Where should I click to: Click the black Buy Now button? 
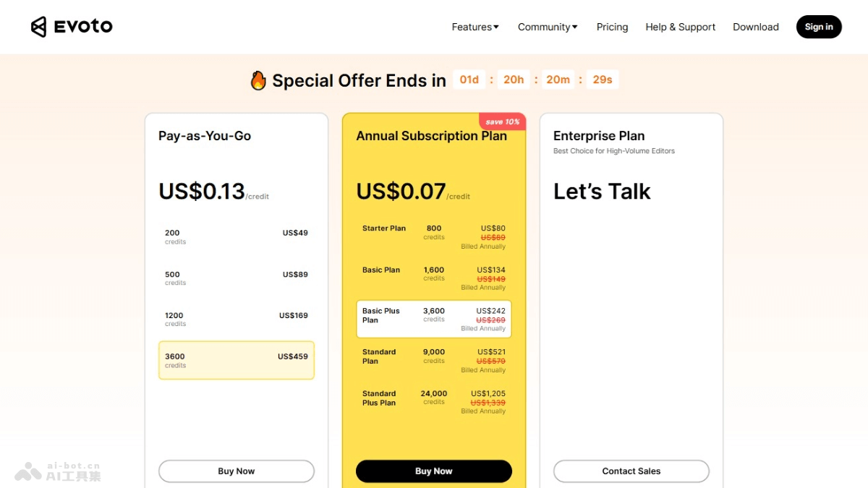[x=434, y=471]
